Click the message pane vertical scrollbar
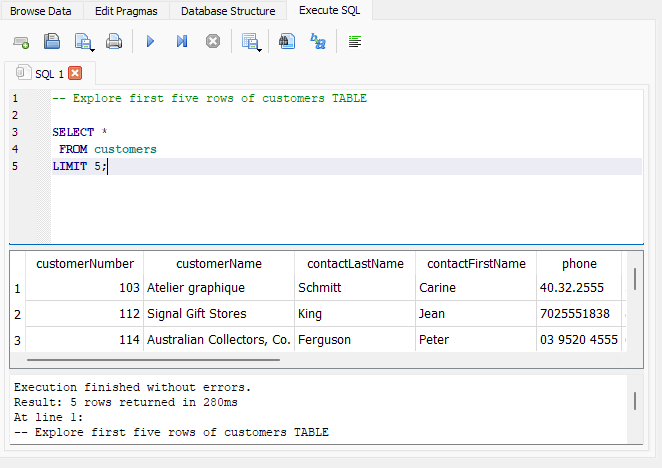The height and width of the screenshot is (468, 662). (x=634, y=401)
